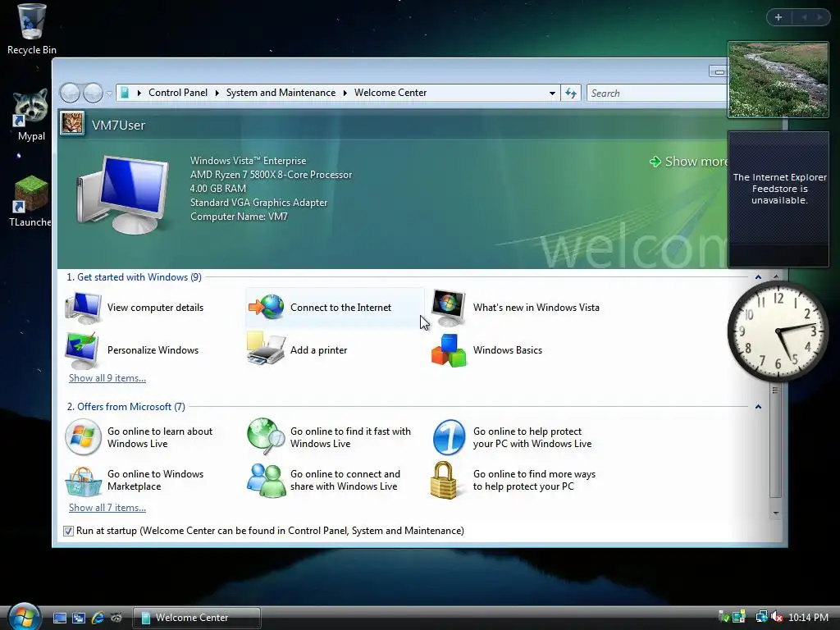This screenshot has height=630, width=840.
Task: Click 1. Get started with Windows heading
Action: point(134,277)
